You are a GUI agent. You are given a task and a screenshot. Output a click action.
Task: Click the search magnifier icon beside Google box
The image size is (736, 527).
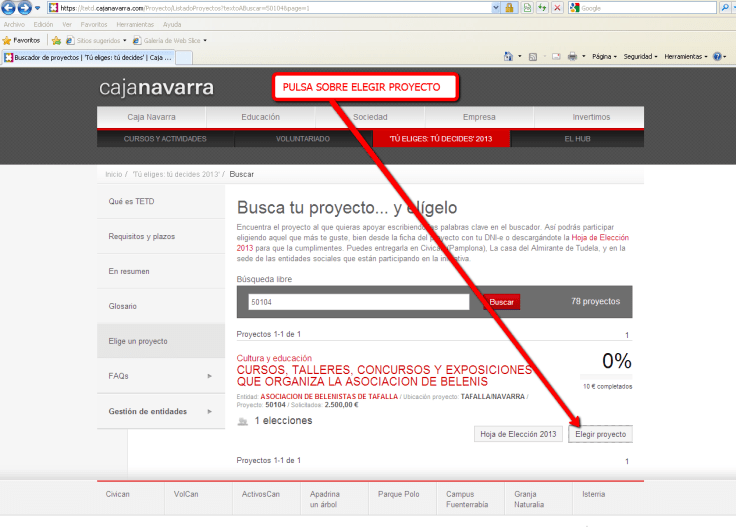coord(727,8)
